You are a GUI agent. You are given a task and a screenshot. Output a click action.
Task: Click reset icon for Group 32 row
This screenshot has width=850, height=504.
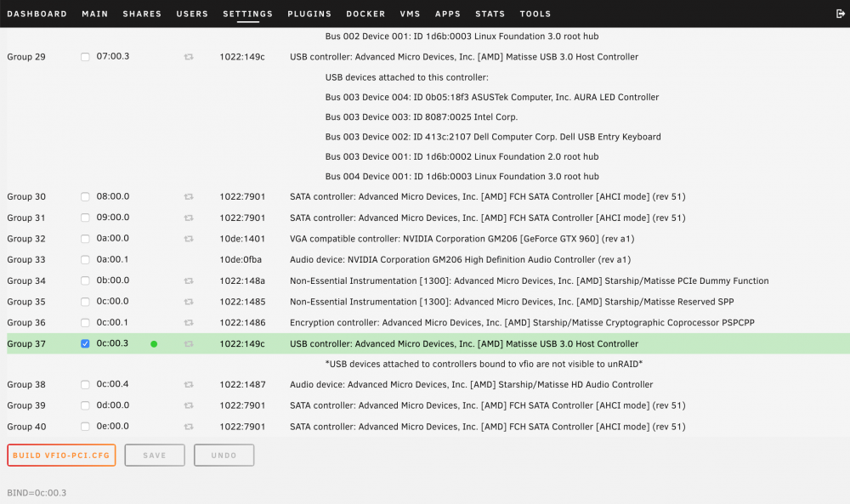click(189, 239)
